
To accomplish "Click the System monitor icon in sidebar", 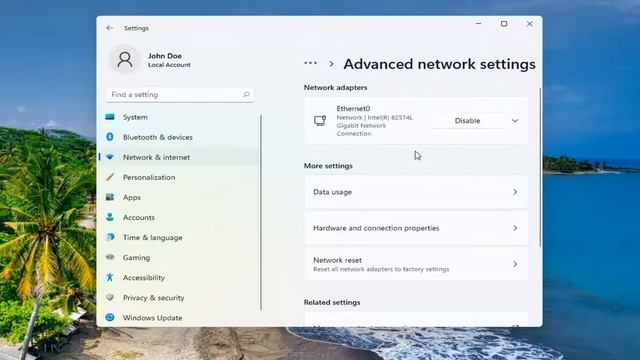I will click(x=110, y=117).
